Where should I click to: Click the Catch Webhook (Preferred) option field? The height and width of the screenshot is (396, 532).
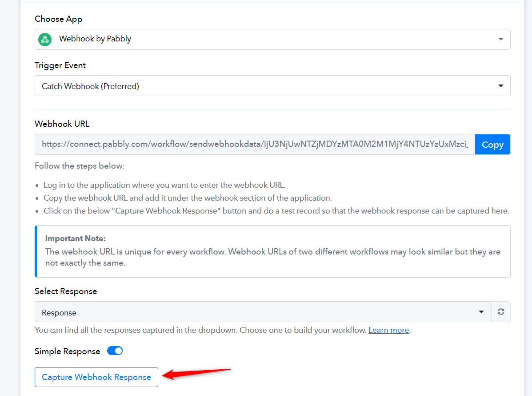click(272, 85)
